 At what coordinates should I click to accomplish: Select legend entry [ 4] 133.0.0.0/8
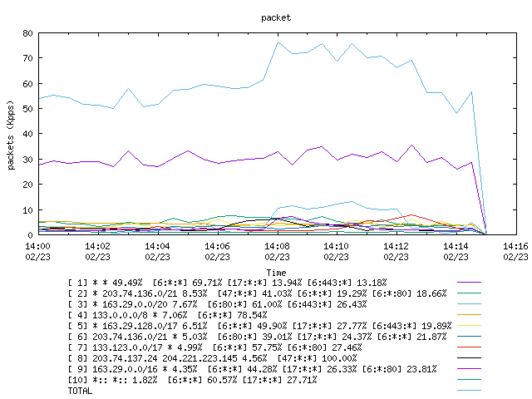168,315
